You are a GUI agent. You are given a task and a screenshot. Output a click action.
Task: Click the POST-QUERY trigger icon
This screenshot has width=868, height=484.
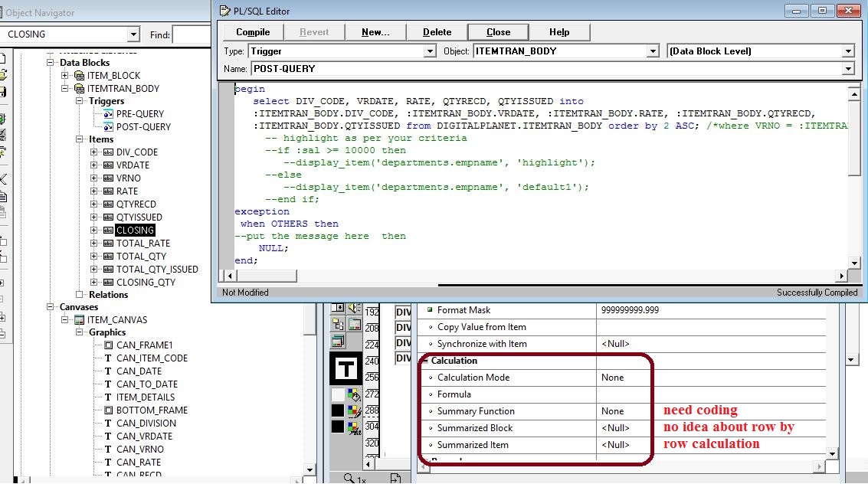[x=109, y=127]
